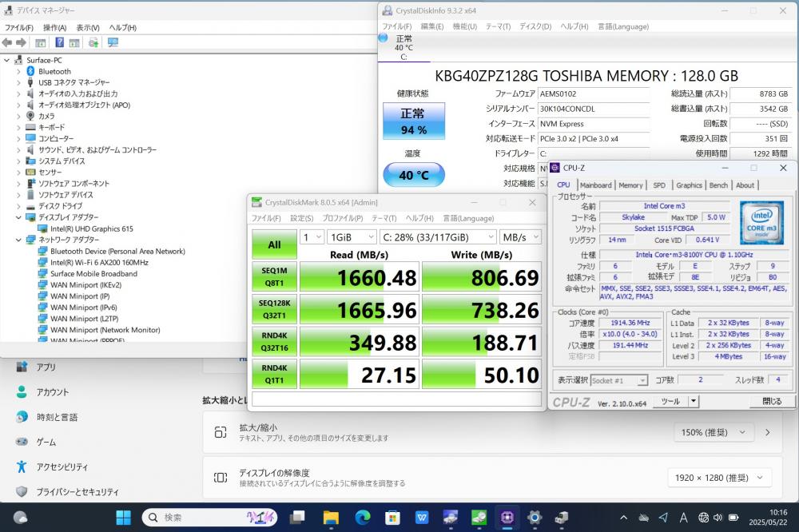This screenshot has width=799, height=532.
Task: Switch to SPD tab in CPU-Z
Action: click(659, 185)
